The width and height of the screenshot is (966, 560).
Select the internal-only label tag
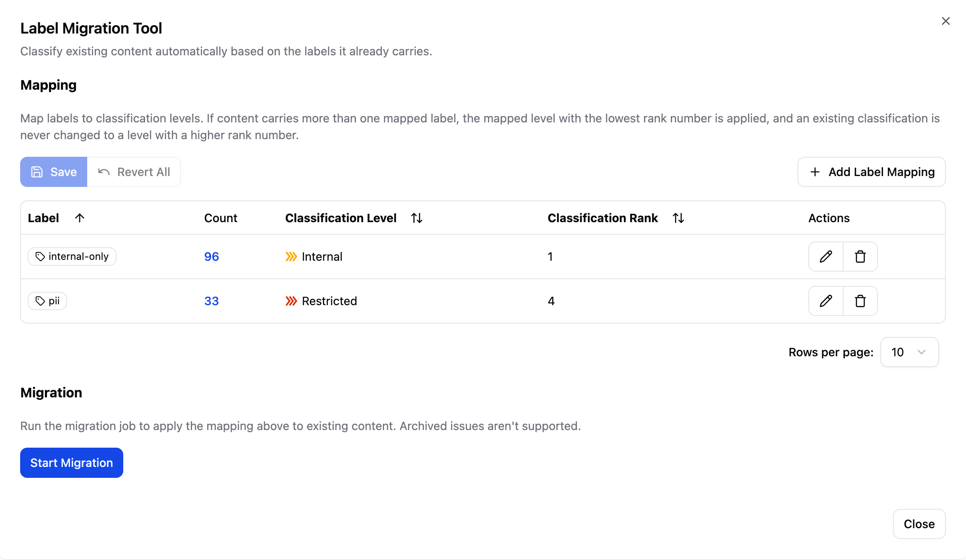coord(72,257)
